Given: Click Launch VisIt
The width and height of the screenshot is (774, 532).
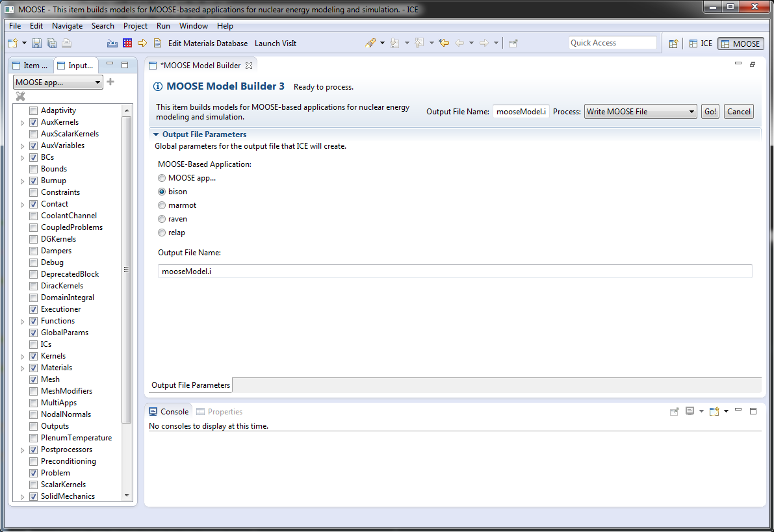Looking at the screenshot, I should (x=276, y=44).
